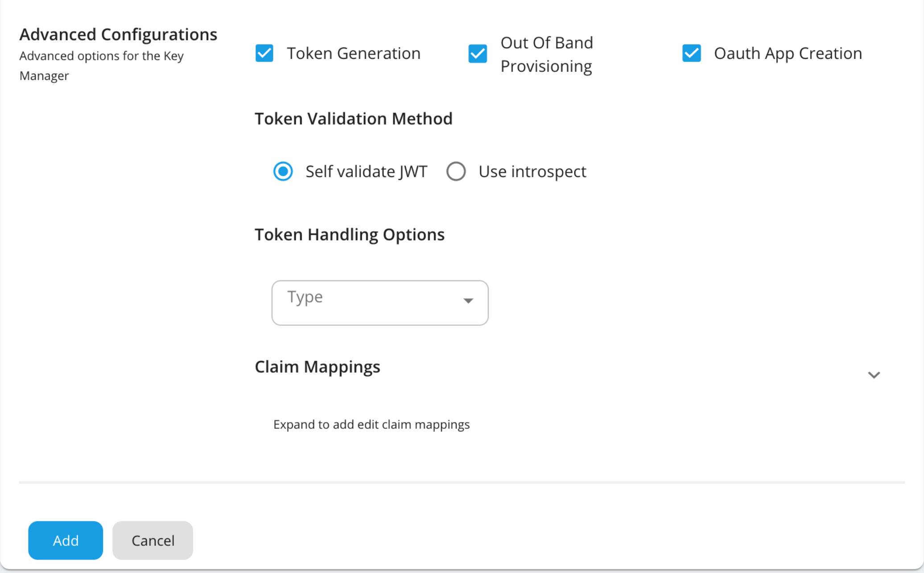Click the Claim Mappings heading
924x573 pixels.
[317, 367]
